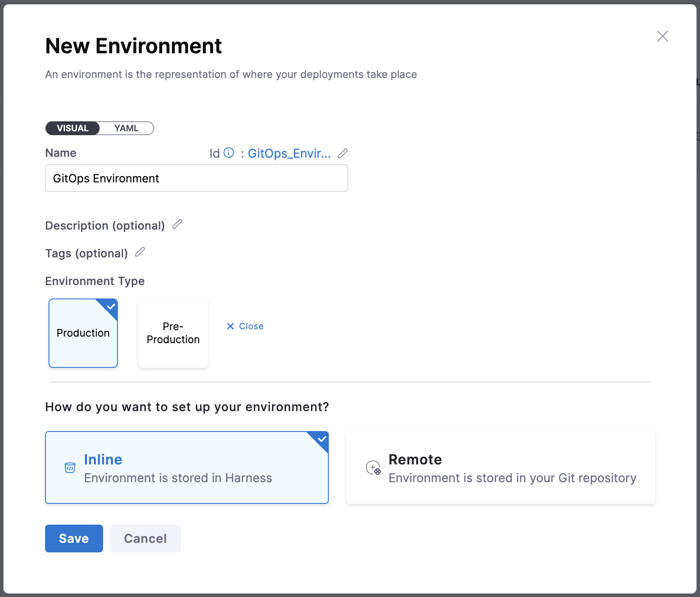The width and height of the screenshot is (700, 597).
Task: Select the VISUAL view tab
Action: tap(73, 128)
